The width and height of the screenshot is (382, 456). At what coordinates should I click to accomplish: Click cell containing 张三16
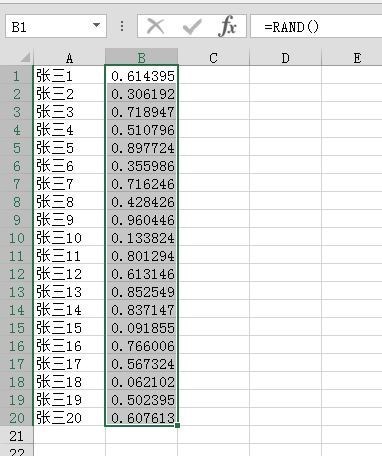click(69, 346)
